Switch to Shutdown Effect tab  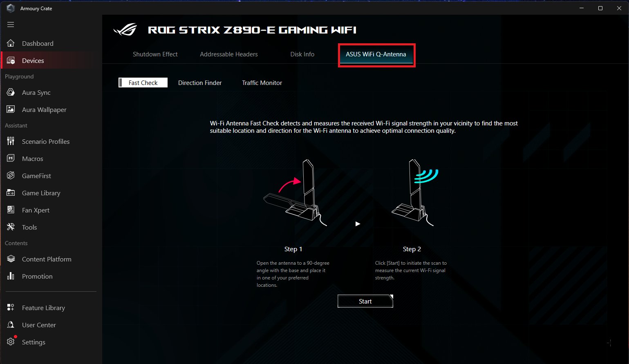pos(155,54)
